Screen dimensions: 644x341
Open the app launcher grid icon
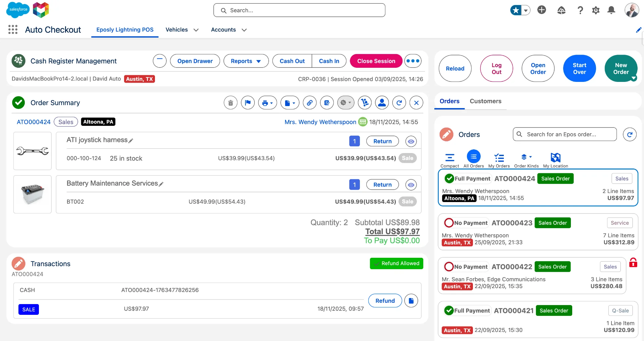pyautogui.click(x=13, y=30)
